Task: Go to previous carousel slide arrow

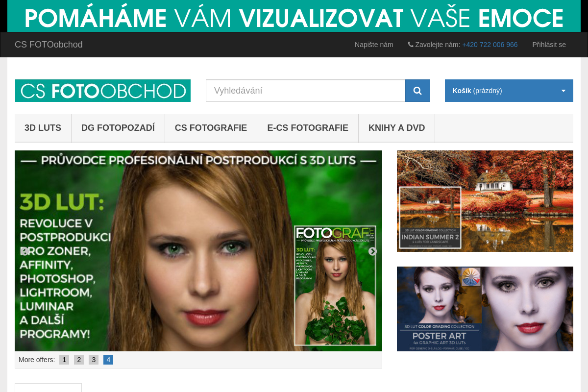Action: point(24,251)
